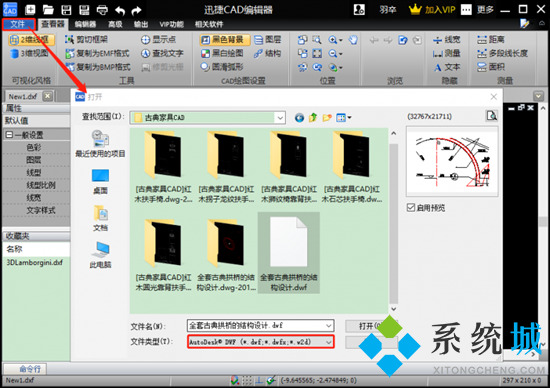Click the New file icon in title bar
The height and width of the screenshot is (388, 550).
[31, 9]
